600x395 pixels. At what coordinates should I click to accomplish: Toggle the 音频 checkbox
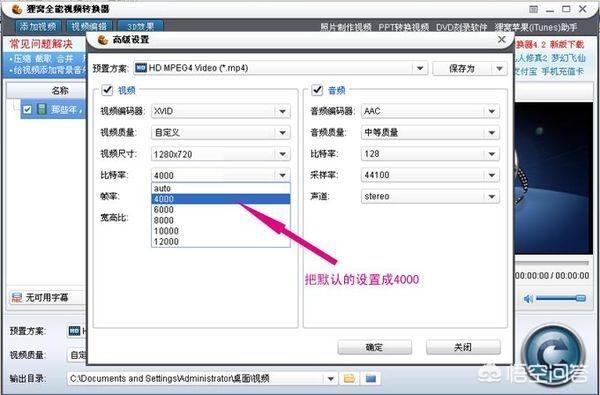[317, 90]
